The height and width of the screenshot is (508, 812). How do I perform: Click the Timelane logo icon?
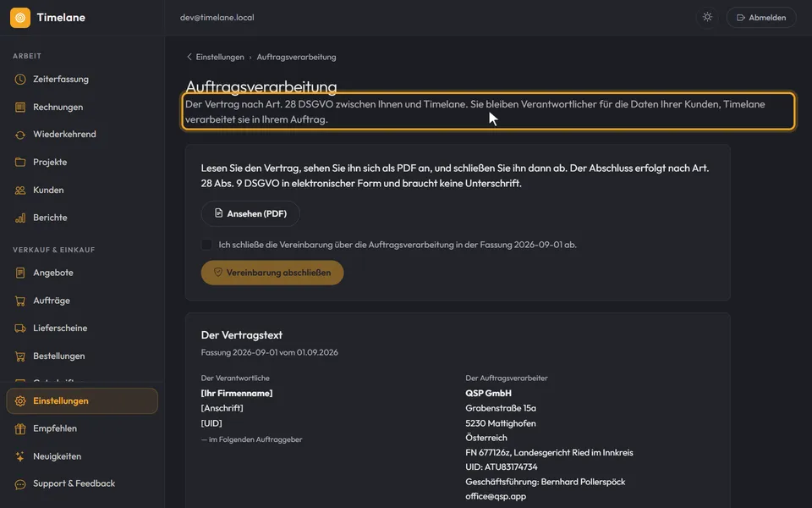pos(20,18)
